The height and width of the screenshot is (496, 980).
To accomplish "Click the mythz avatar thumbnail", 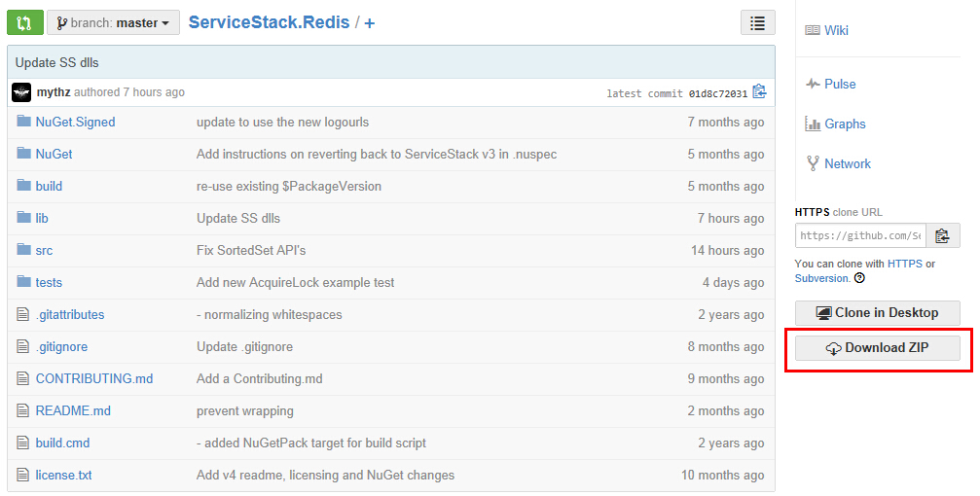I will [21, 92].
